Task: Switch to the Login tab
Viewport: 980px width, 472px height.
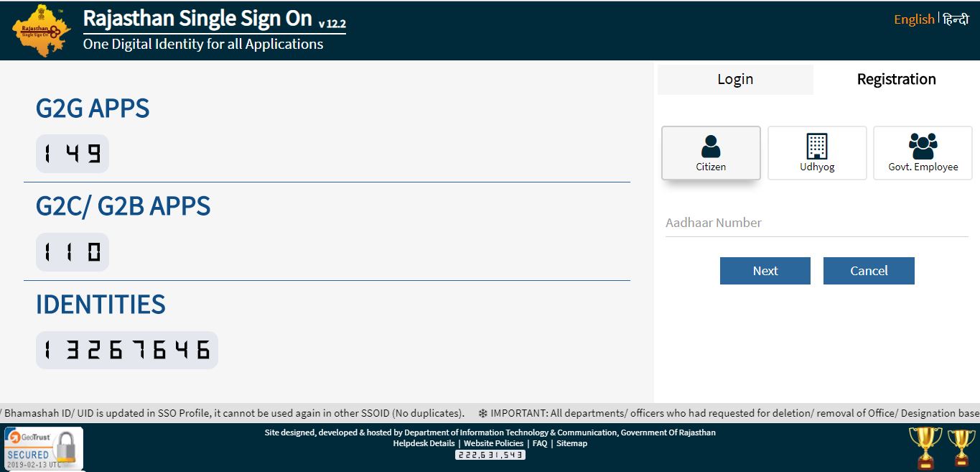Action: [x=735, y=80]
